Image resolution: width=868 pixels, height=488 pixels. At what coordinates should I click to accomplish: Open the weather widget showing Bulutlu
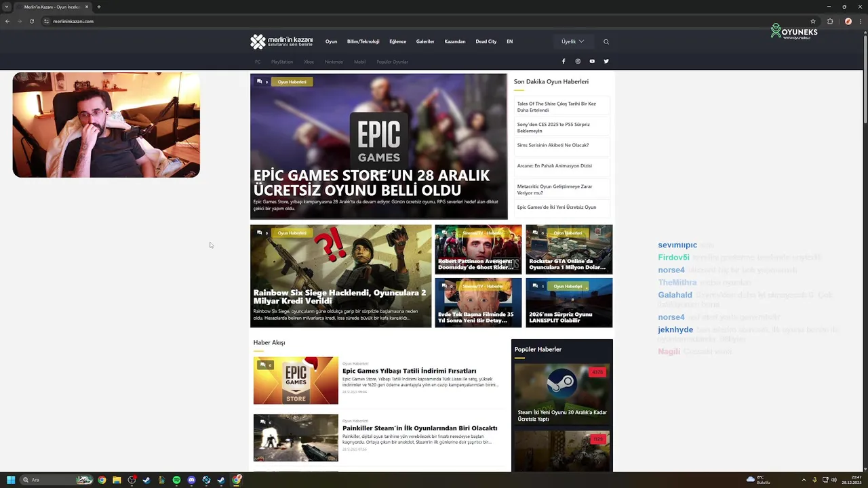[759, 480]
